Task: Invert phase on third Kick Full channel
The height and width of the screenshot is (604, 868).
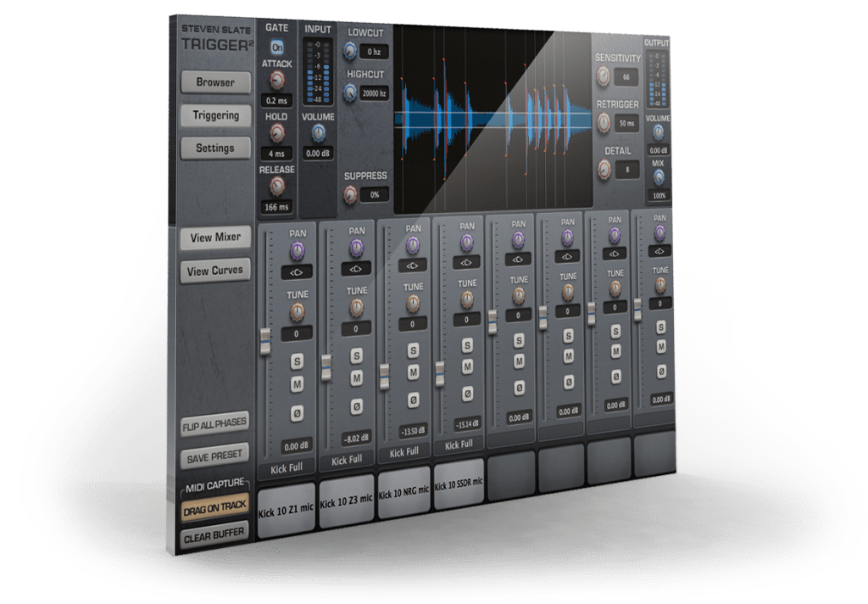Action: pyautogui.click(x=413, y=400)
